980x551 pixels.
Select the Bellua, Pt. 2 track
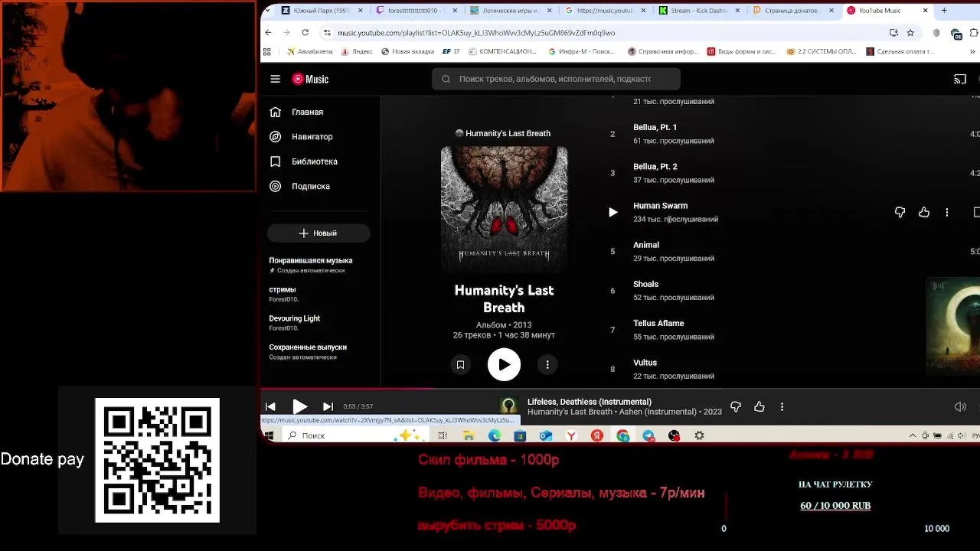[655, 166]
